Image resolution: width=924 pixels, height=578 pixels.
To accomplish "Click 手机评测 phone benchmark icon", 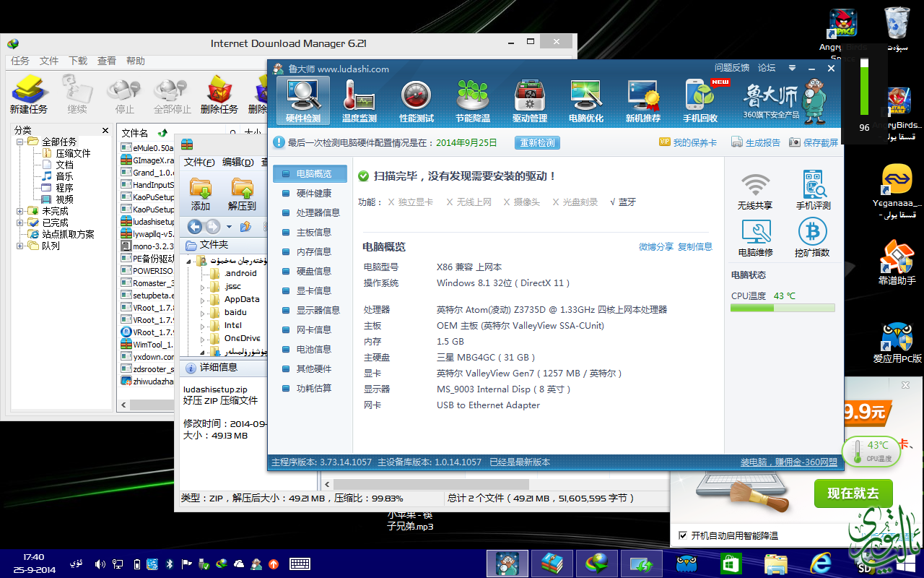I will [813, 191].
